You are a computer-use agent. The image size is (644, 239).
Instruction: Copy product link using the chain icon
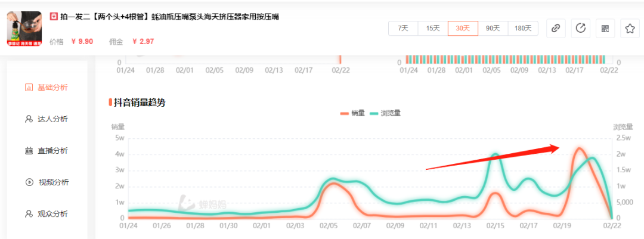[x=556, y=29]
